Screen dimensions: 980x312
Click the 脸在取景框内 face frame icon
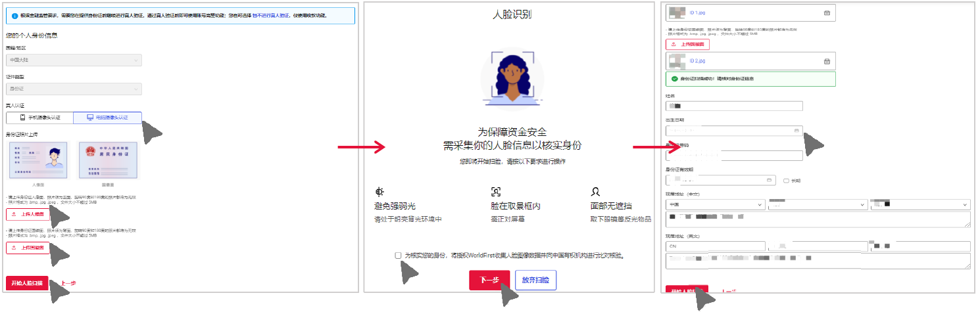coord(496,192)
